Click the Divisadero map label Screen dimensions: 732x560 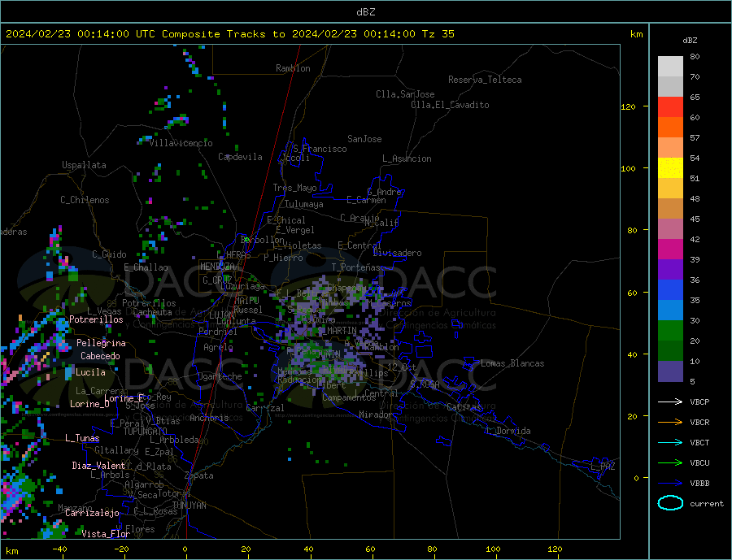397,253
